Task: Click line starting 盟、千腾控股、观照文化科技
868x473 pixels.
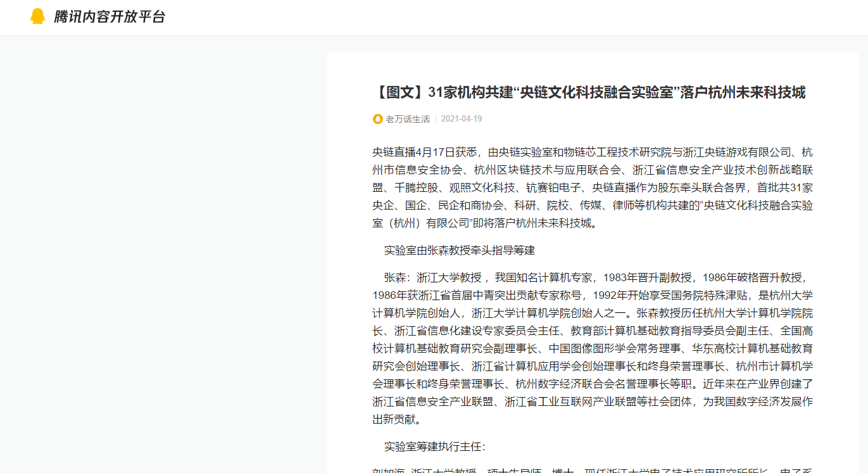Action: (x=593, y=188)
